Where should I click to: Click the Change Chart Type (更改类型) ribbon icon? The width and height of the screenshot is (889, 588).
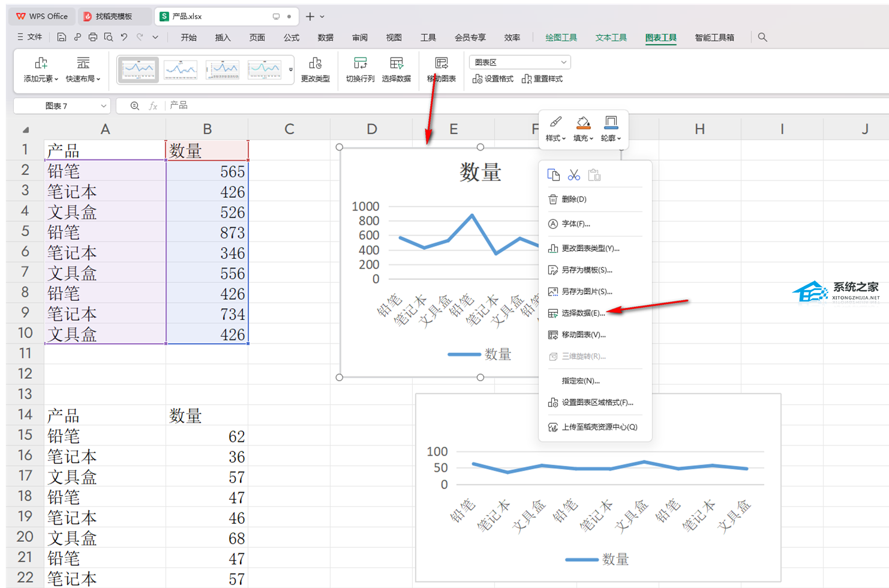315,70
